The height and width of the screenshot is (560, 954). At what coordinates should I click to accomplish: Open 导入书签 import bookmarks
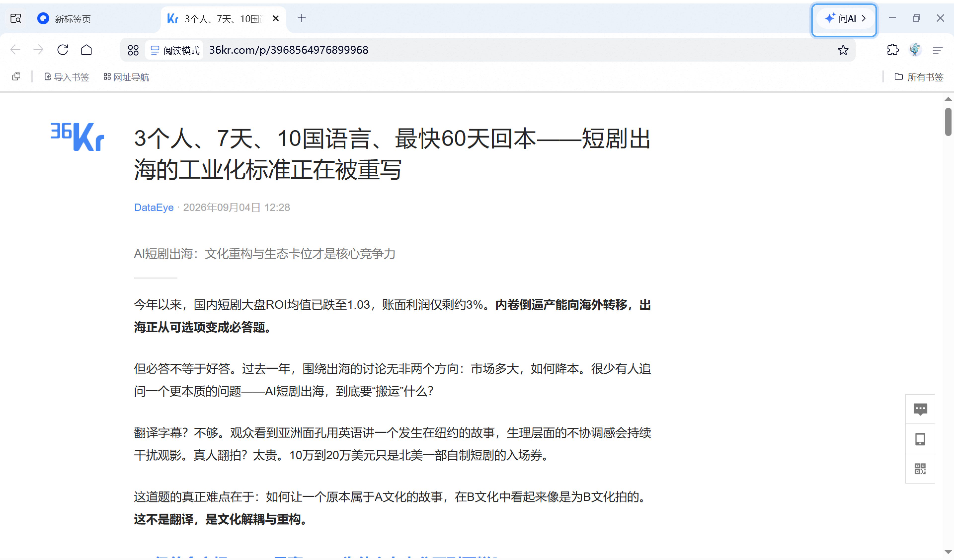[x=67, y=77]
